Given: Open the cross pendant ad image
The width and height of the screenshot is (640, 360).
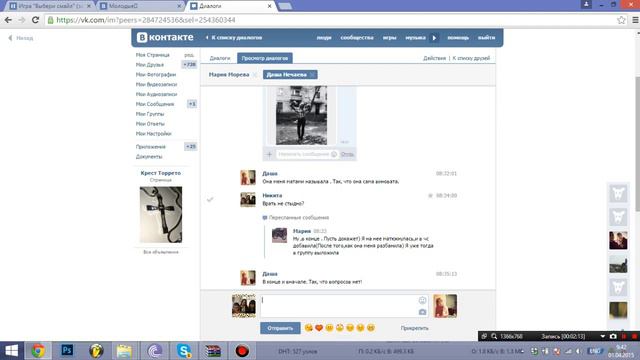Looking at the screenshot, I should click(x=161, y=215).
